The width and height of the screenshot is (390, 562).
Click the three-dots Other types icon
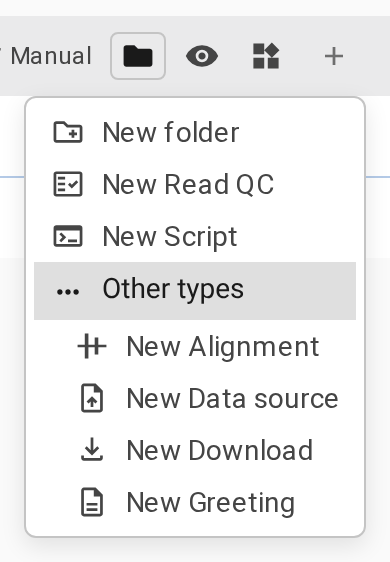tap(68, 292)
